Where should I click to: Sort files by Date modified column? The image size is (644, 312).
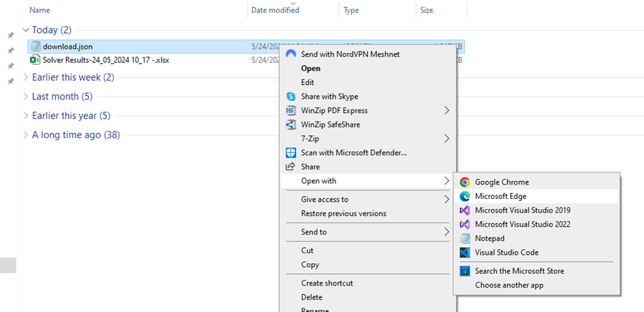click(x=275, y=10)
